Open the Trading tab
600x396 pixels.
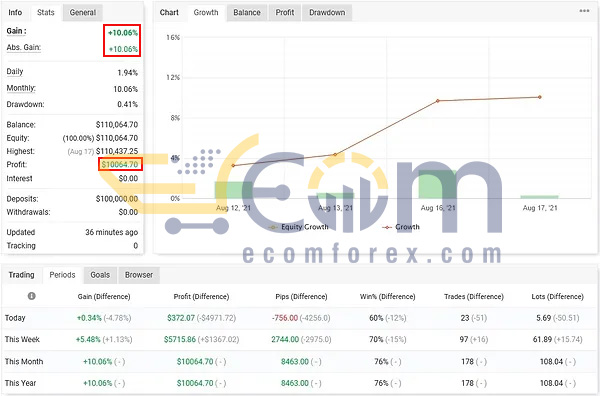(21, 275)
